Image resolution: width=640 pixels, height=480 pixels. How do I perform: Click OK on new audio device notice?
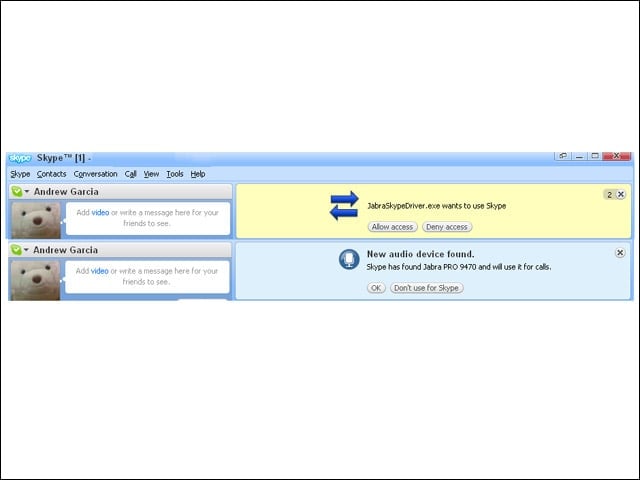tap(376, 288)
